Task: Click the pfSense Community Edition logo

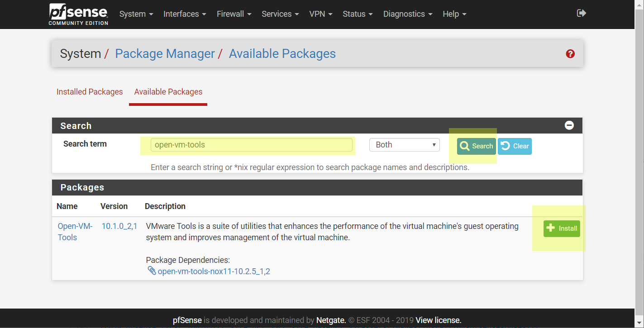Action: [x=78, y=14]
